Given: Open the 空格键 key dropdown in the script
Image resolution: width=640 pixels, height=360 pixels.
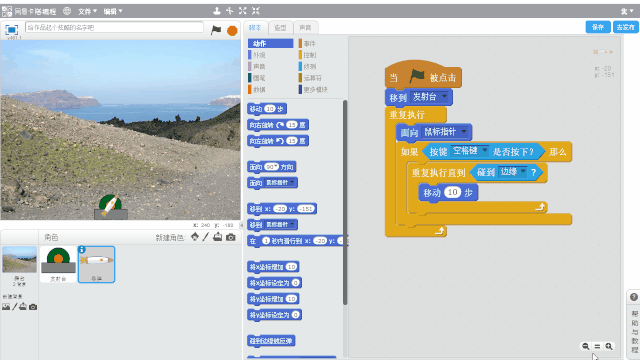Looking at the screenshot, I should [x=484, y=150].
